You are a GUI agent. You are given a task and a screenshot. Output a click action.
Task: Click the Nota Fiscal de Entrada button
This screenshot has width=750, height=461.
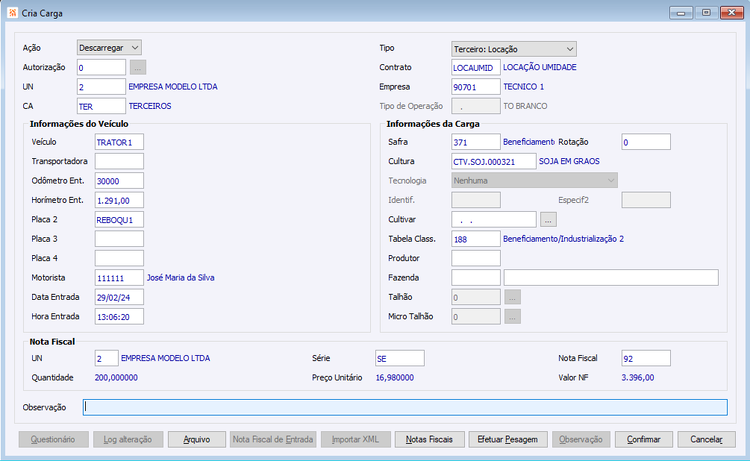click(x=273, y=439)
